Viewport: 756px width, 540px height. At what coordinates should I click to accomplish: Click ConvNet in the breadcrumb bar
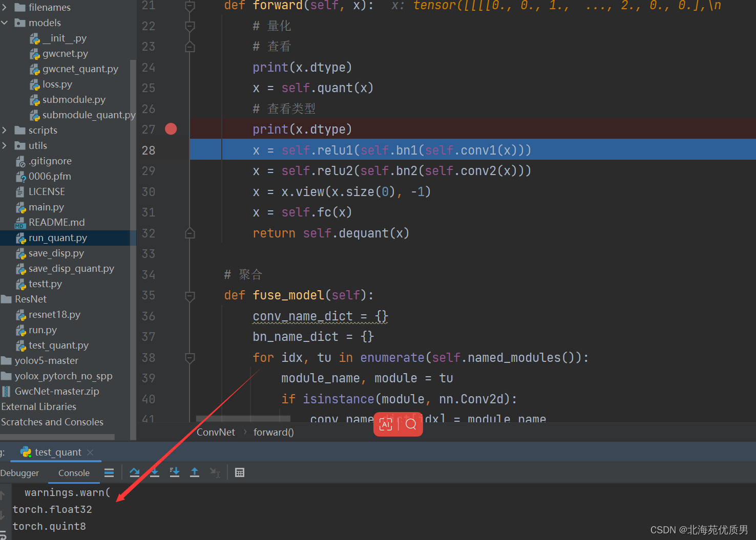[216, 432]
